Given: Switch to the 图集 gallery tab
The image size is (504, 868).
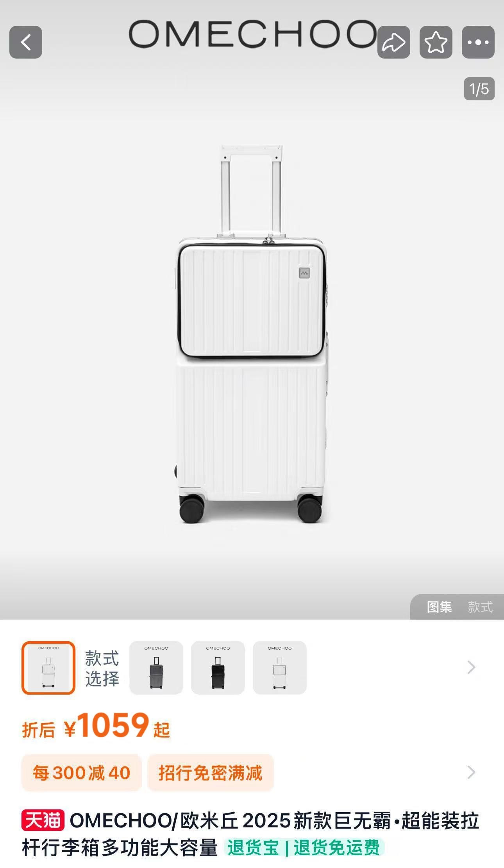Looking at the screenshot, I should tap(439, 607).
